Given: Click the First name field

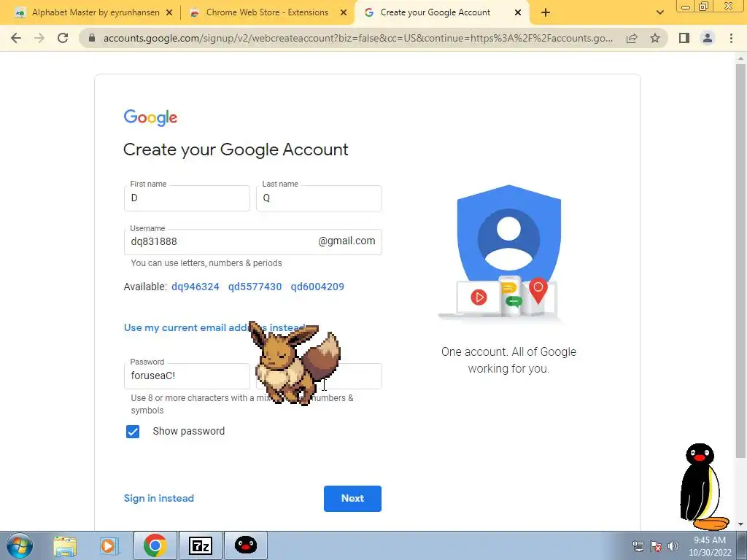Looking at the screenshot, I should [x=187, y=198].
